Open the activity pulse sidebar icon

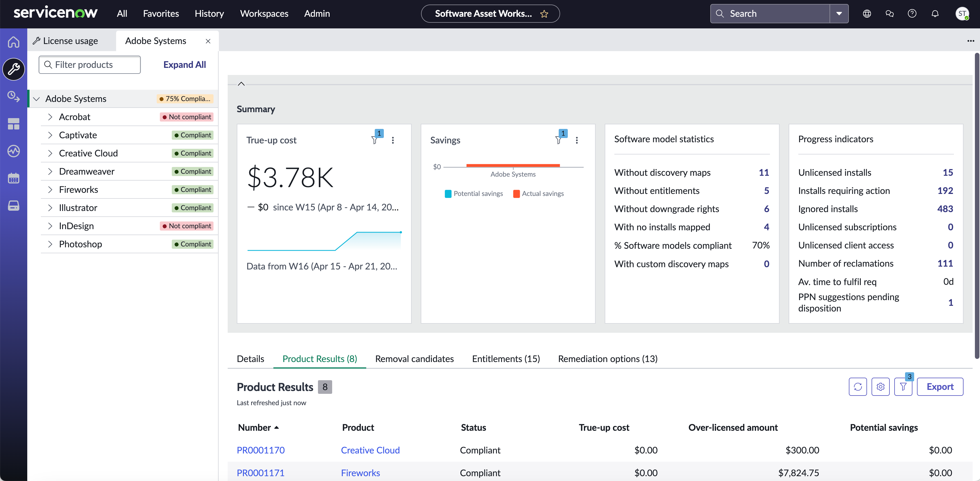pyautogui.click(x=14, y=151)
